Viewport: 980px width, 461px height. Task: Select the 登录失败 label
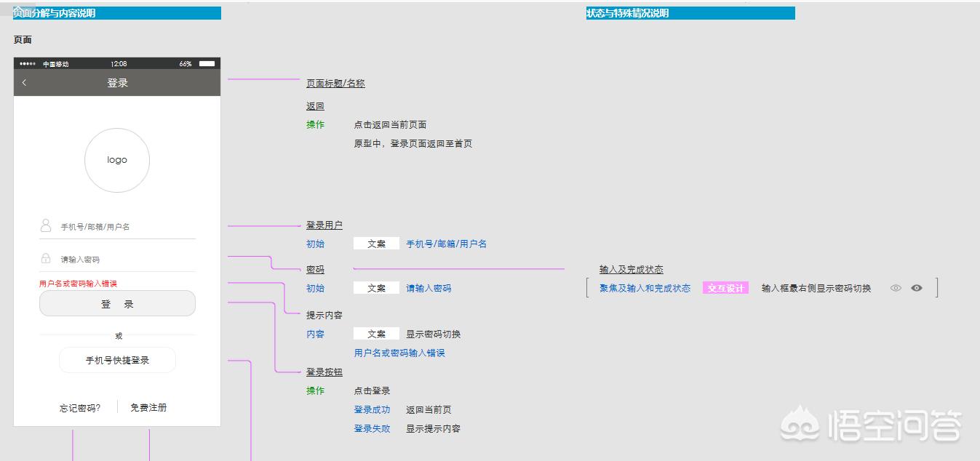point(372,429)
